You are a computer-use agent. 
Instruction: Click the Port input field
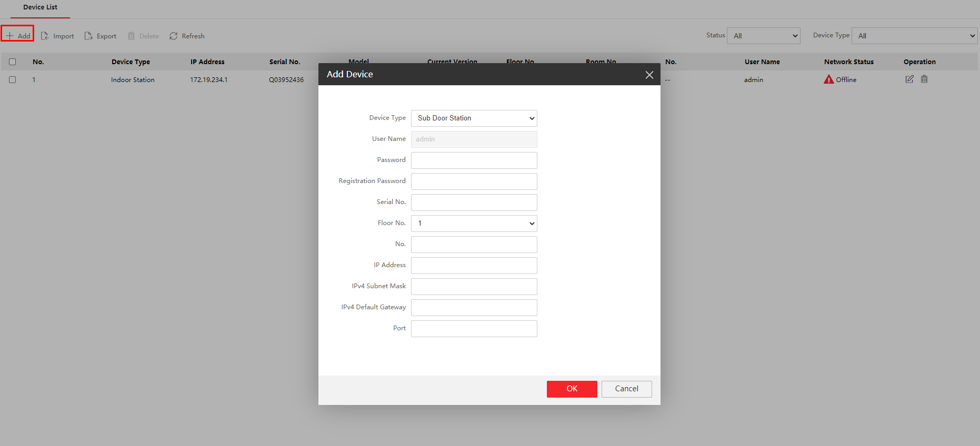[474, 329]
